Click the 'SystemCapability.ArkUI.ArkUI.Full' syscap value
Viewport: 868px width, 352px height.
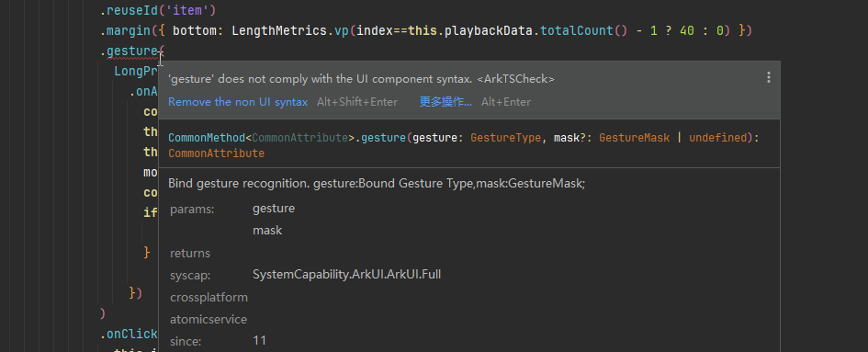(346, 275)
